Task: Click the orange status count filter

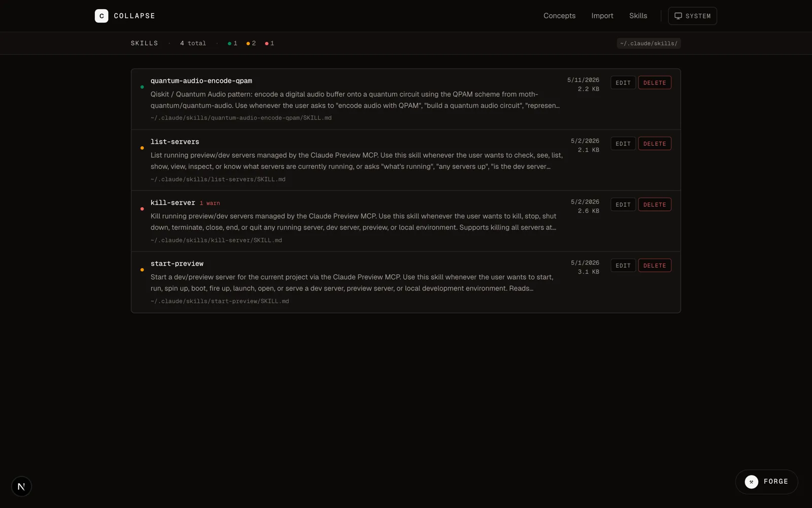Action: click(251, 43)
